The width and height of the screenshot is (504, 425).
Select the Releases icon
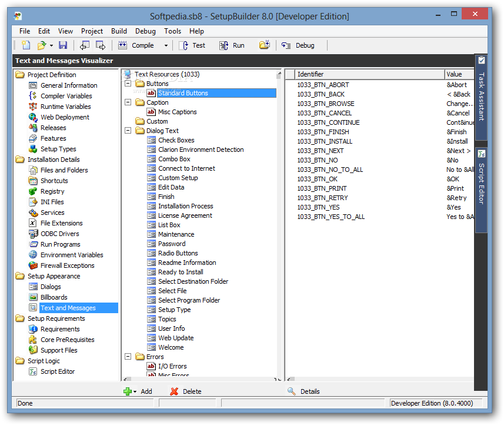pos(33,128)
